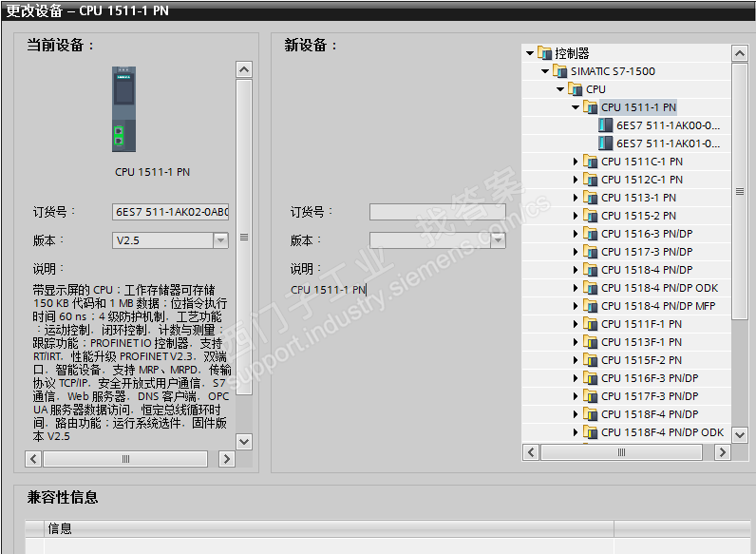756x554 pixels.
Task: Select CPU 1515F-2 PN in tree
Action: [x=641, y=360]
